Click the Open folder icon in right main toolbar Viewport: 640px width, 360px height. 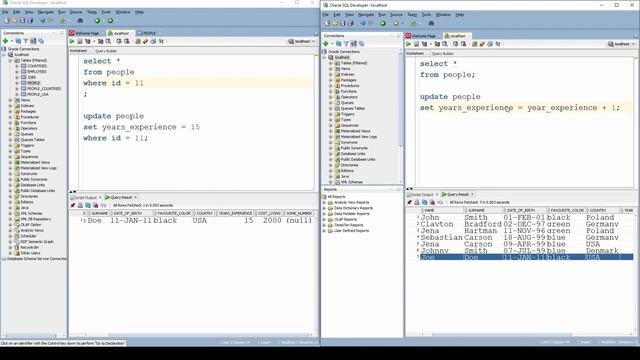(335, 23)
